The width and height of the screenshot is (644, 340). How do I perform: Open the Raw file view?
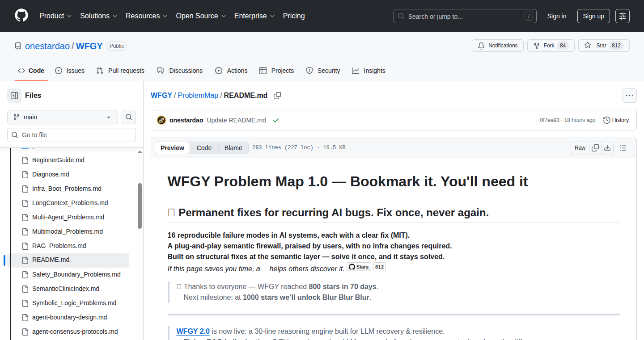click(x=580, y=148)
